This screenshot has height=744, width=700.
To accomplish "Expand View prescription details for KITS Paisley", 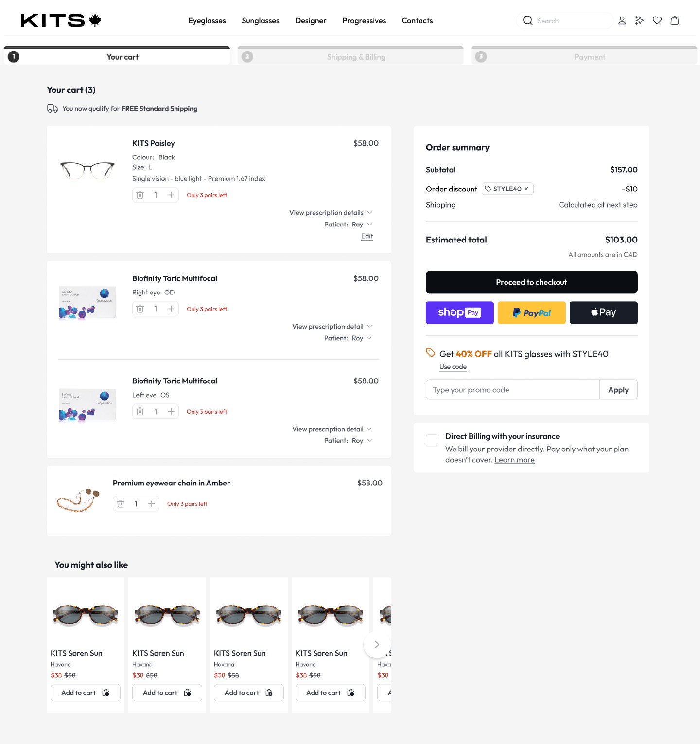I will coord(331,212).
